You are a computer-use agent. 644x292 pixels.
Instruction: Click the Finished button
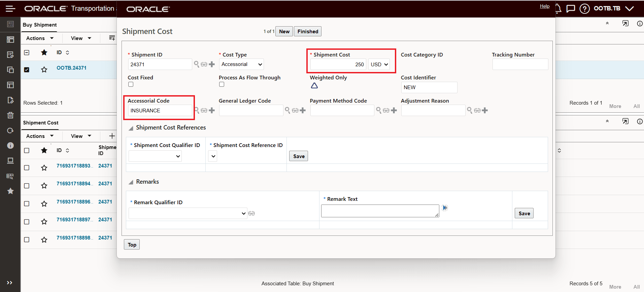click(x=308, y=31)
